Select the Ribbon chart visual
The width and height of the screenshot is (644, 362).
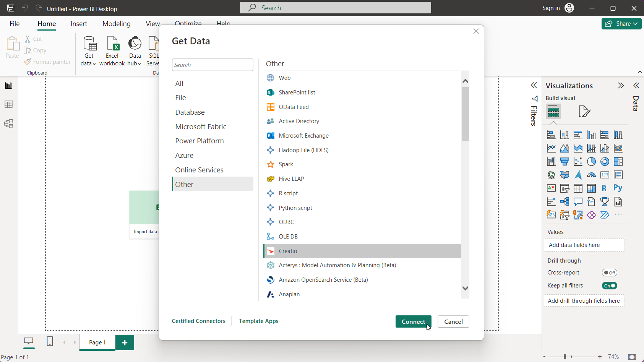click(618, 148)
